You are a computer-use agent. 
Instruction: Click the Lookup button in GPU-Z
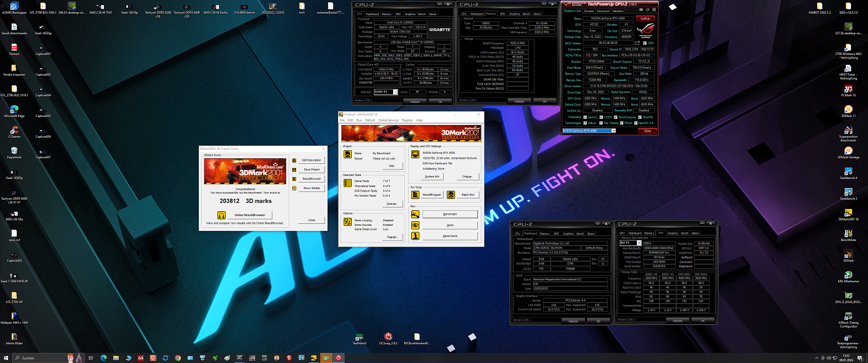click(645, 18)
